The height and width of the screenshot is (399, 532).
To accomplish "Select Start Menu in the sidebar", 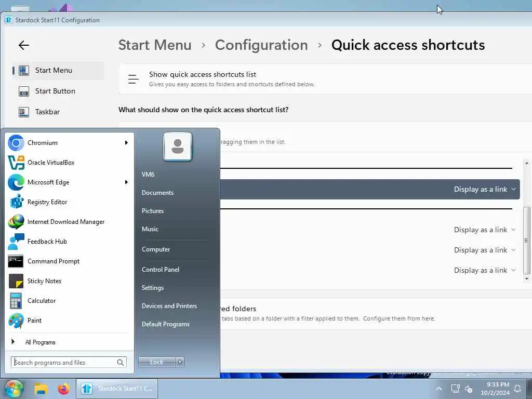I will coord(58,71).
